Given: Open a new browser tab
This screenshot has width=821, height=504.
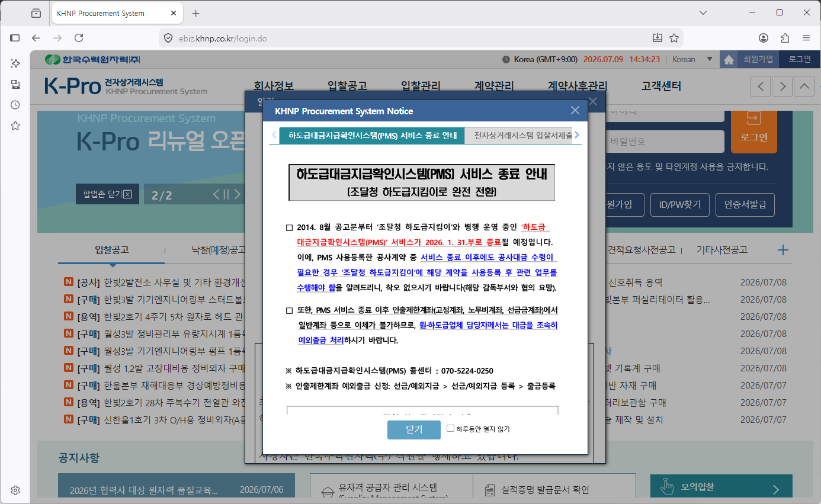Looking at the screenshot, I should pos(196,13).
